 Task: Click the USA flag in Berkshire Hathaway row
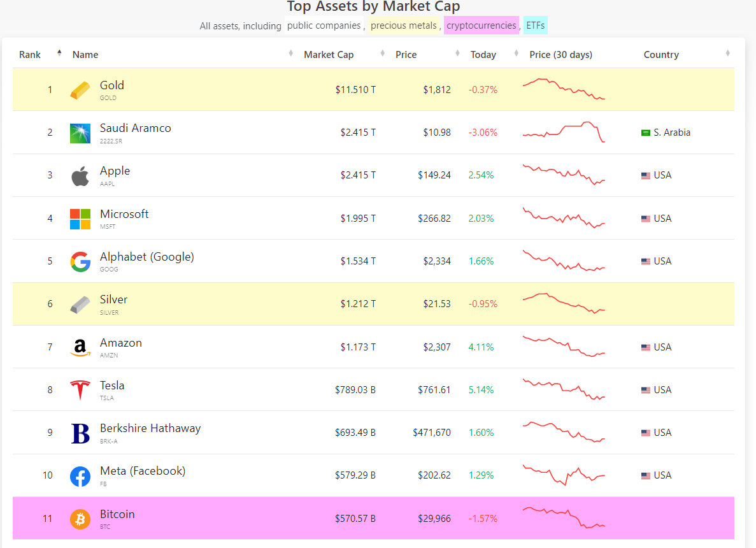click(x=646, y=433)
